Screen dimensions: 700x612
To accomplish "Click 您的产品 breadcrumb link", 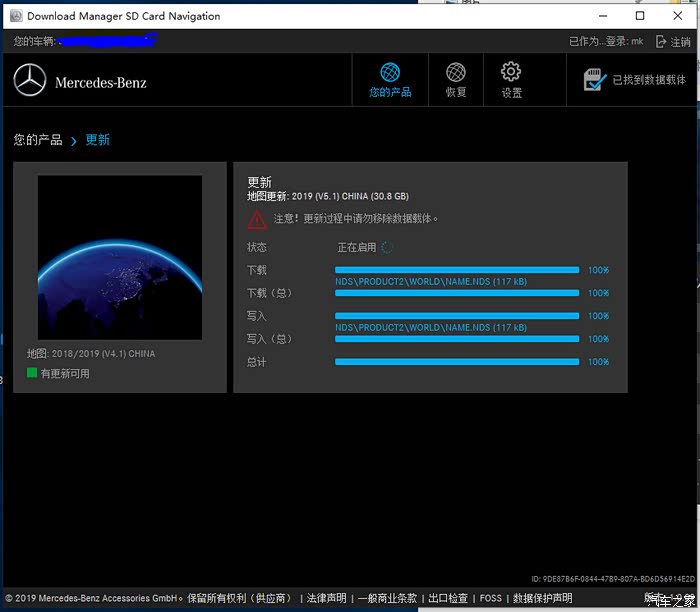I will pyautogui.click(x=38, y=140).
